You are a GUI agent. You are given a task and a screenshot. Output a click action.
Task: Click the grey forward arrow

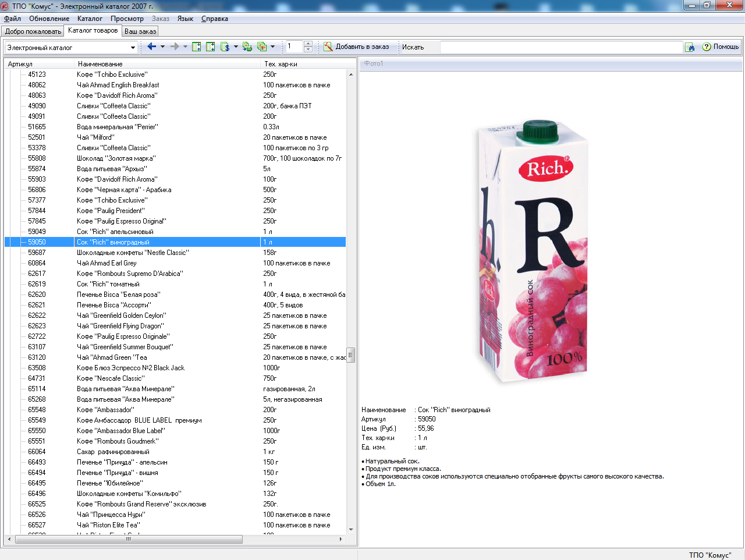[175, 47]
